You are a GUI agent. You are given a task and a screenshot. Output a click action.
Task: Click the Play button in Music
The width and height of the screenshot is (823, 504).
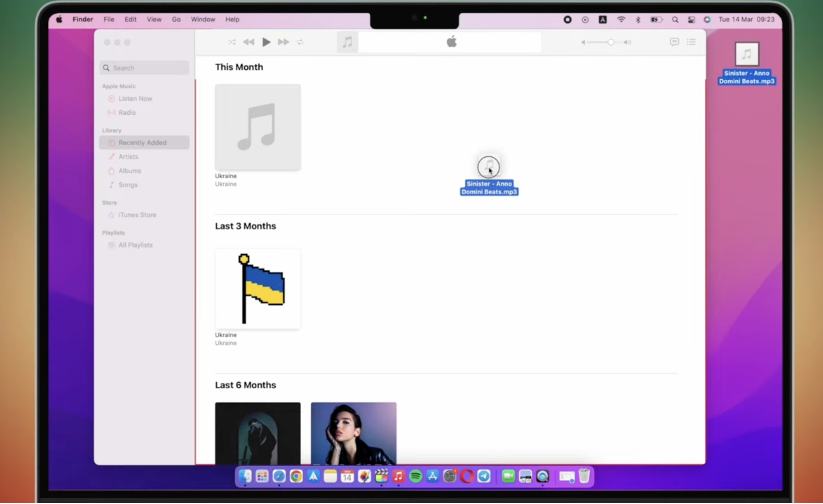[x=266, y=42]
